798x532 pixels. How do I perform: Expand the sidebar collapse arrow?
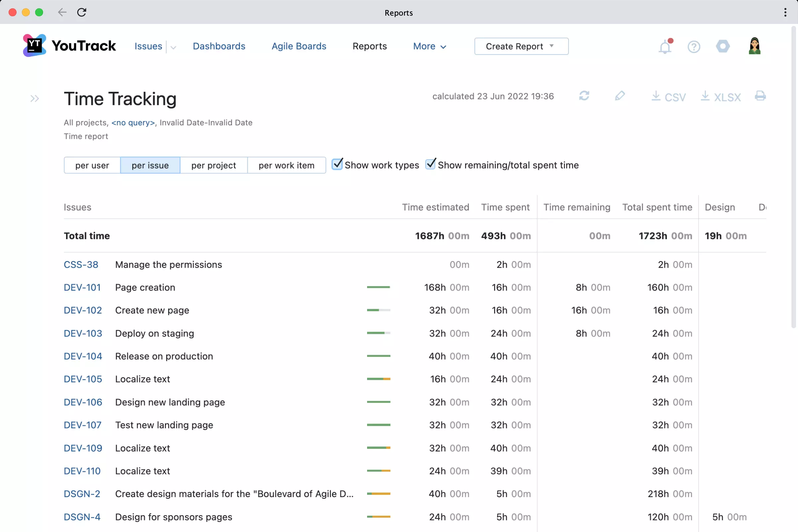pos(35,98)
